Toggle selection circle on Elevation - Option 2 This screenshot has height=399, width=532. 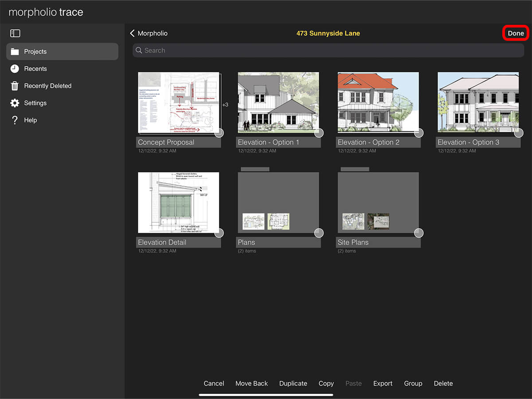point(419,133)
